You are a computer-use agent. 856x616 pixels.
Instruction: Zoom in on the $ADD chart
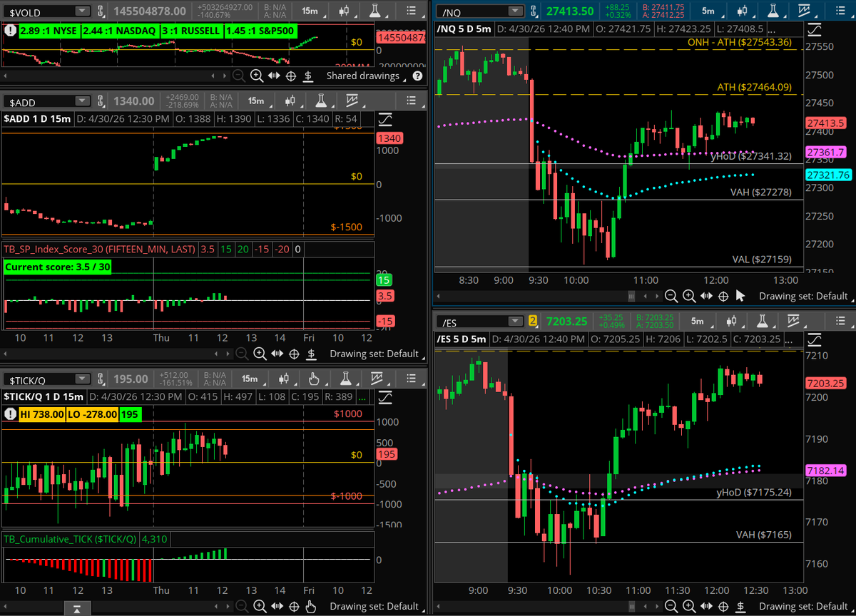pos(260,353)
